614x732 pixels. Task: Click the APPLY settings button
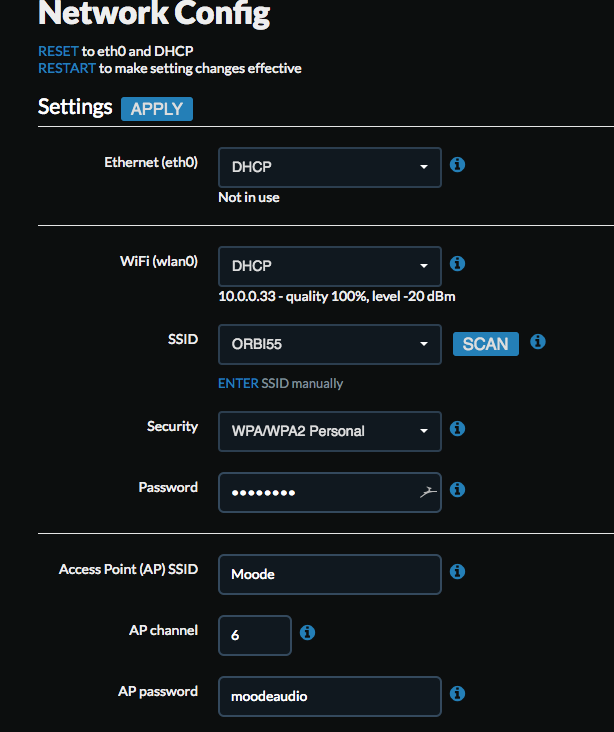157,109
